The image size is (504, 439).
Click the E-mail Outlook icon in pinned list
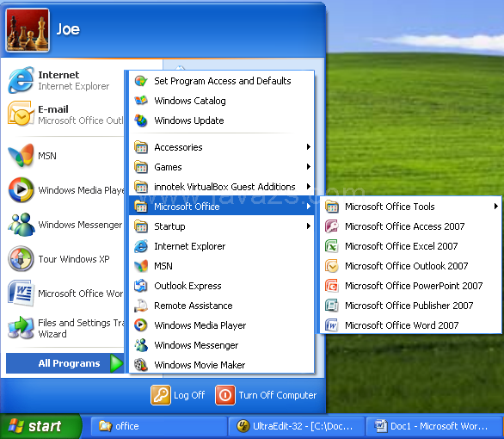pyautogui.click(x=21, y=114)
